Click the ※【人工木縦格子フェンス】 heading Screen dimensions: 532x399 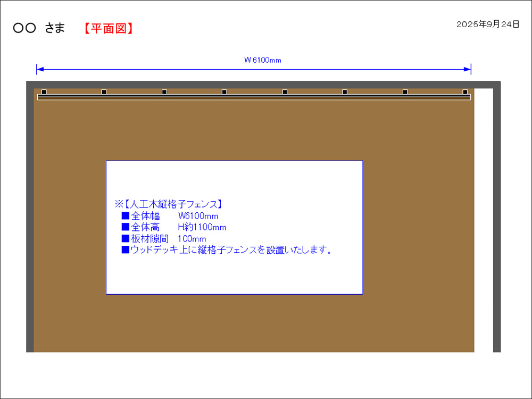pos(169,204)
